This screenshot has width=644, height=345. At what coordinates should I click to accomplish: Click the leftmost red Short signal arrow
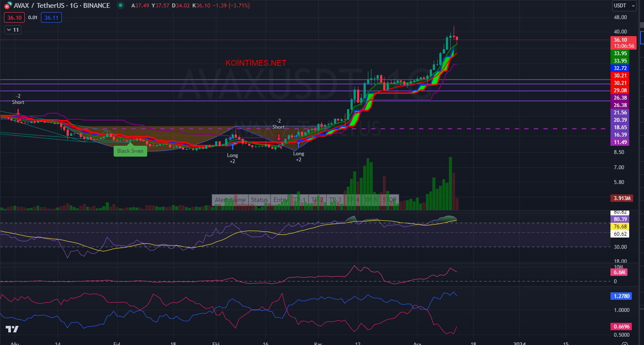pos(18,112)
